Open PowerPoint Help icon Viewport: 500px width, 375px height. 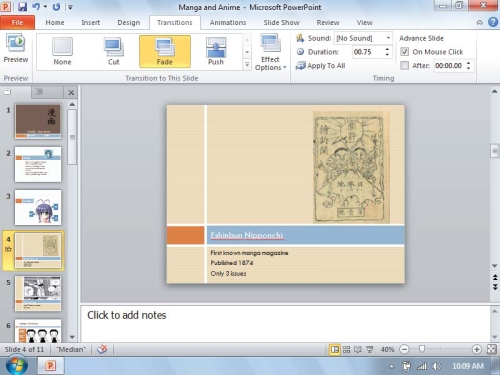click(493, 22)
